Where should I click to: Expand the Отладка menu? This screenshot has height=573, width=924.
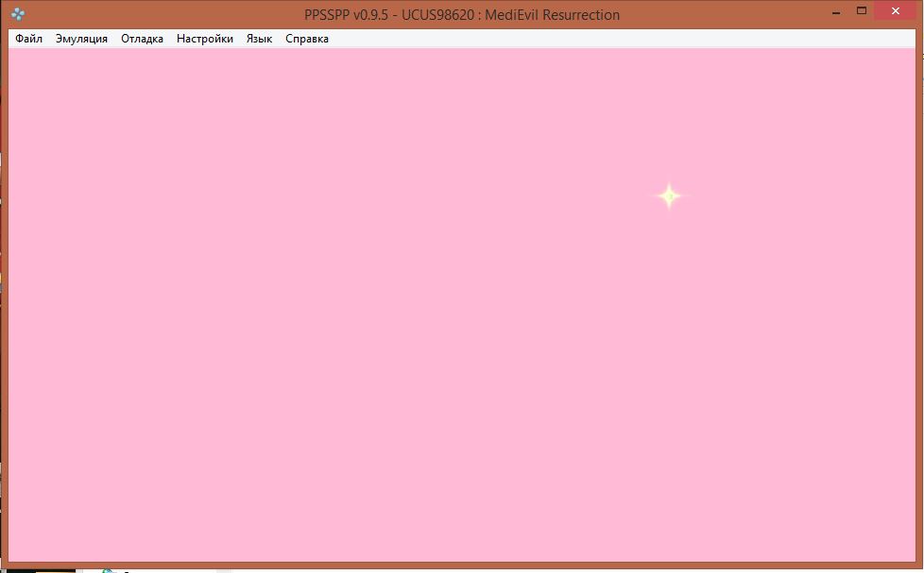point(142,39)
